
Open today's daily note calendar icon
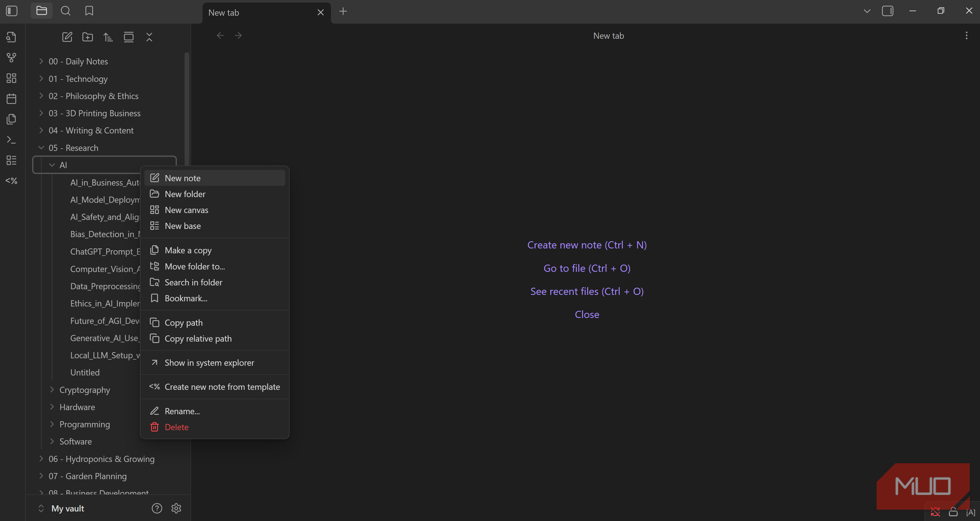[11, 99]
